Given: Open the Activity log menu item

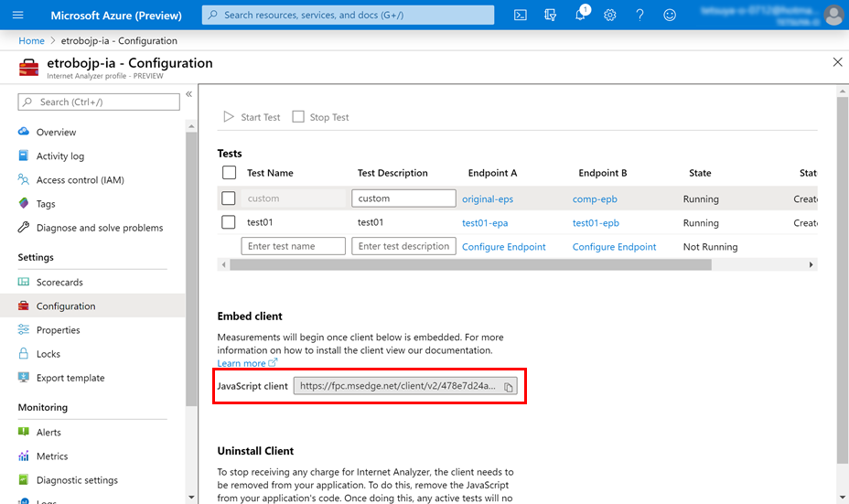Looking at the screenshot, I should click(60, 156).
